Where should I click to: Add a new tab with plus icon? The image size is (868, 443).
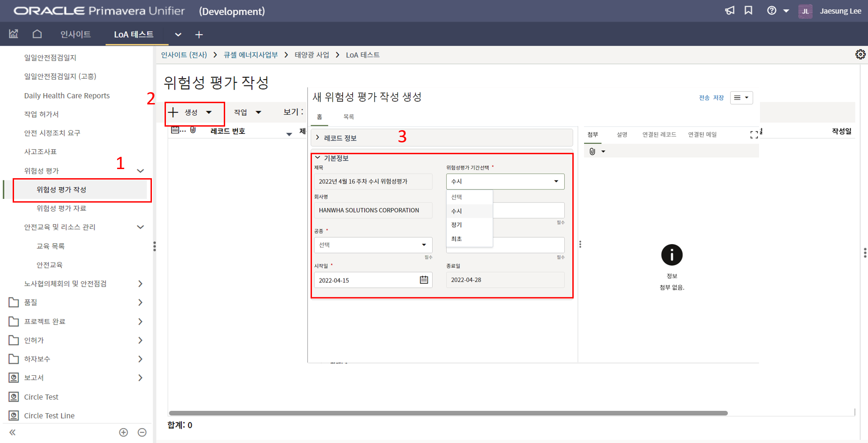point(199,35)
